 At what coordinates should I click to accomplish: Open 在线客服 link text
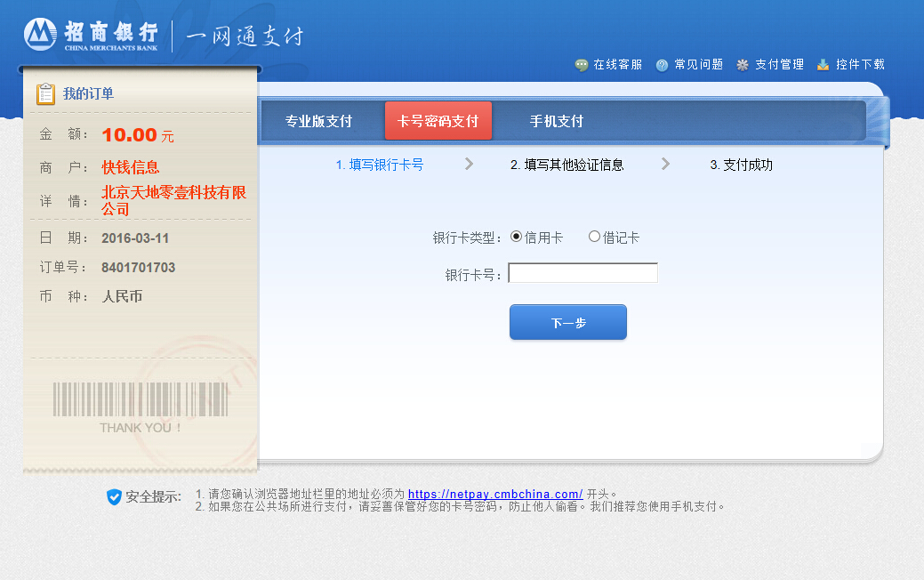[617, 65]
